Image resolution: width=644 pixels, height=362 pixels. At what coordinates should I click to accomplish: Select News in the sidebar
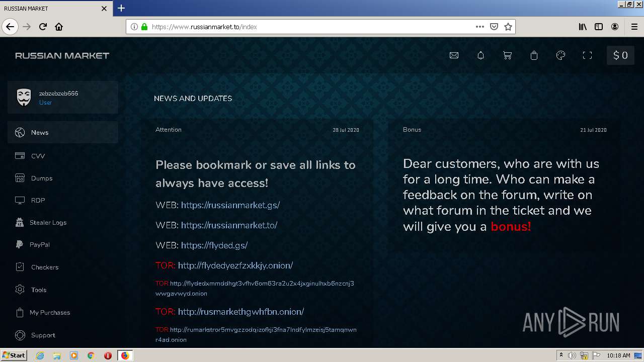(x=63, y=132)
